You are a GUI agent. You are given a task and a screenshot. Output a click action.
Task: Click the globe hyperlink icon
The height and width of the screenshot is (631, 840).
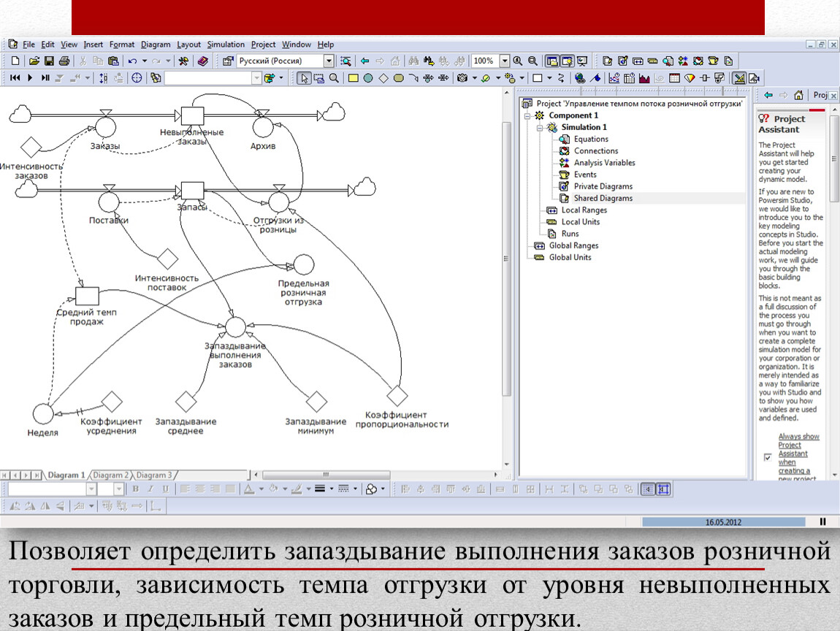(579, 78)
